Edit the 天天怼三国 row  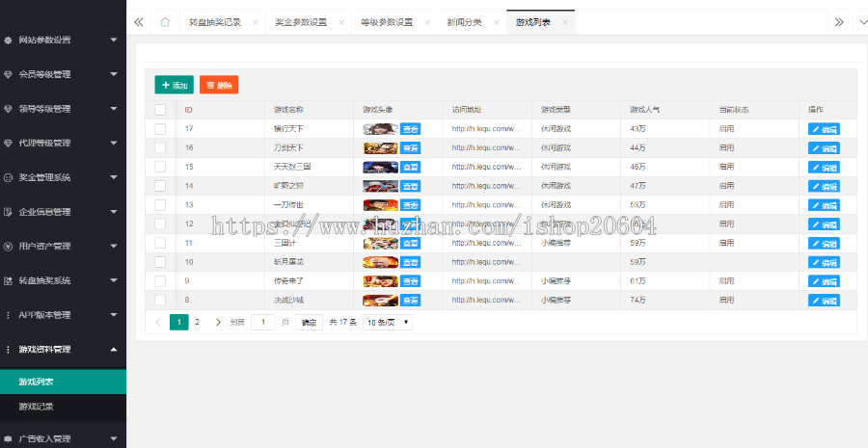point(824,167)
